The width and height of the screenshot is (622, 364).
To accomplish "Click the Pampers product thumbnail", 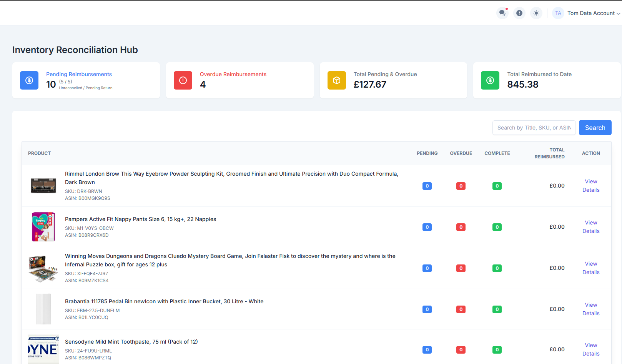I will coord(43,227).
